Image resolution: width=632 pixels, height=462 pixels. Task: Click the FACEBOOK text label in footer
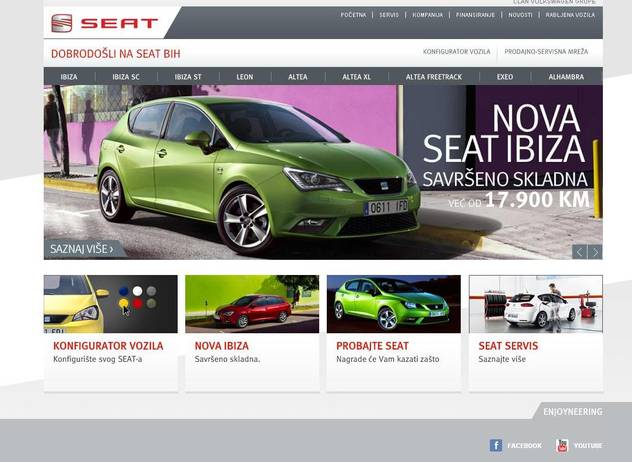pyautogui.click(x=524, y=445)
